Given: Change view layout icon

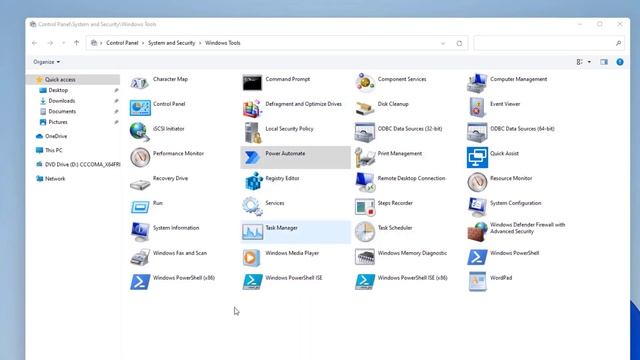Looking at the screenshot, I should tap(580, 62).
